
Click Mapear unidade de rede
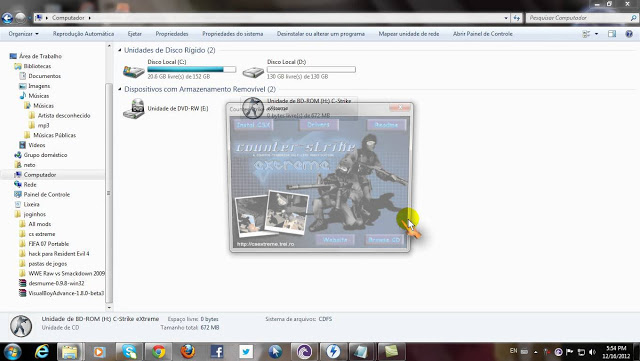pos(409,34)
